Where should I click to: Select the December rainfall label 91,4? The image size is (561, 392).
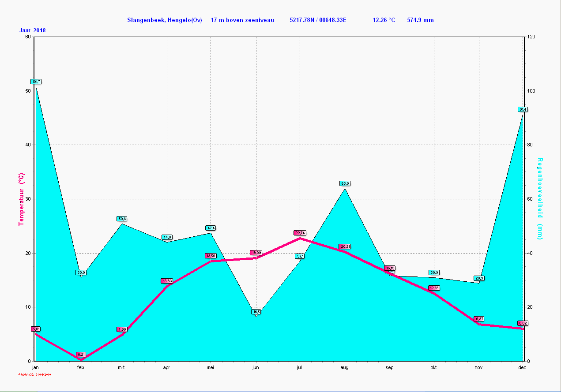point(523,109)
